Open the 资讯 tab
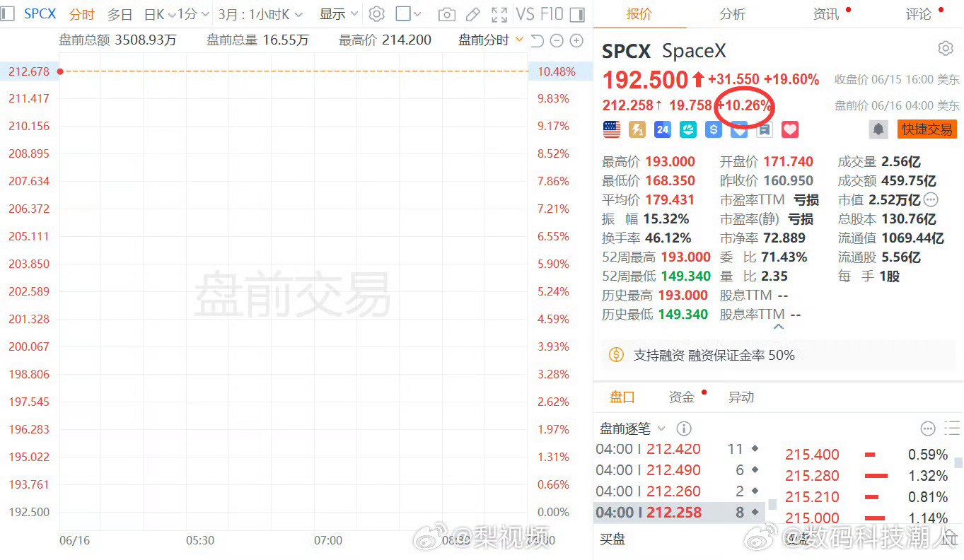 [826, 14]
